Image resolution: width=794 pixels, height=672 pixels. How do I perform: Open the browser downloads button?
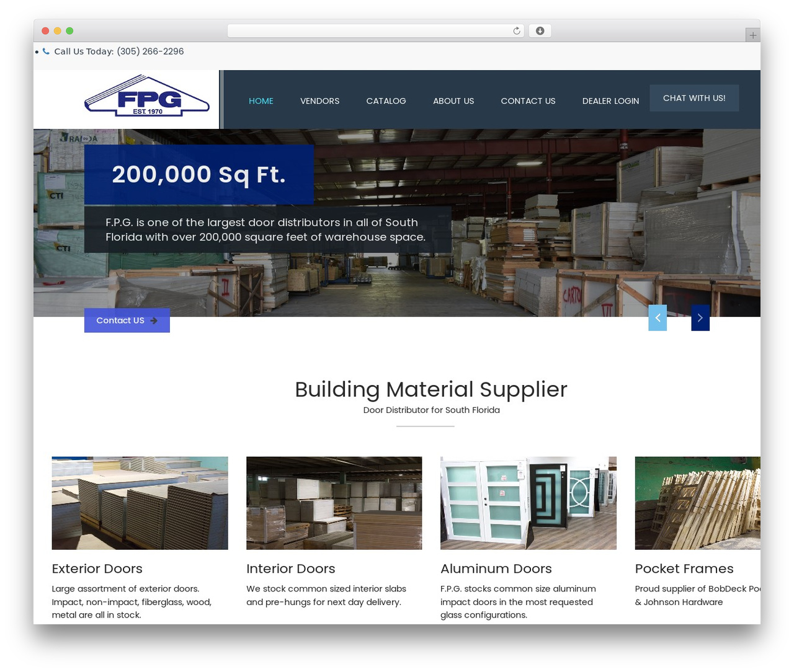[x=540, y=31]
